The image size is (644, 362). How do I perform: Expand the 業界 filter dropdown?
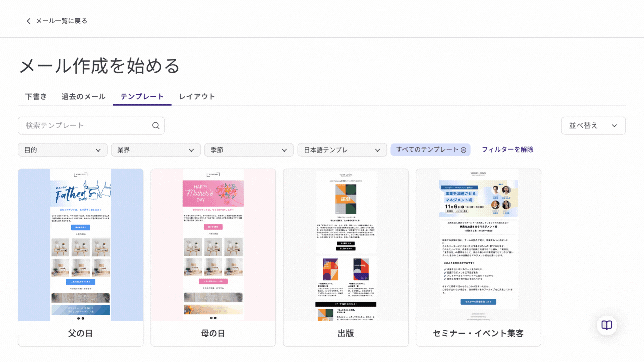point(156,150)
